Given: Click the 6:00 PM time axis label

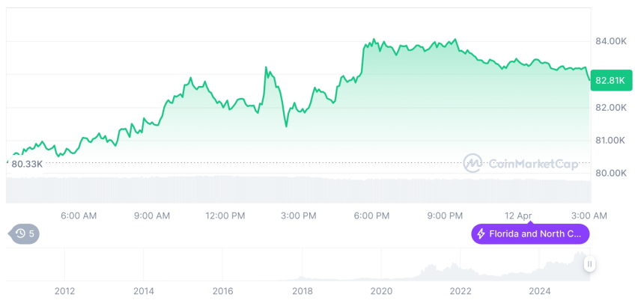Looking at the screenshot, I should click(x=371, y=215).
